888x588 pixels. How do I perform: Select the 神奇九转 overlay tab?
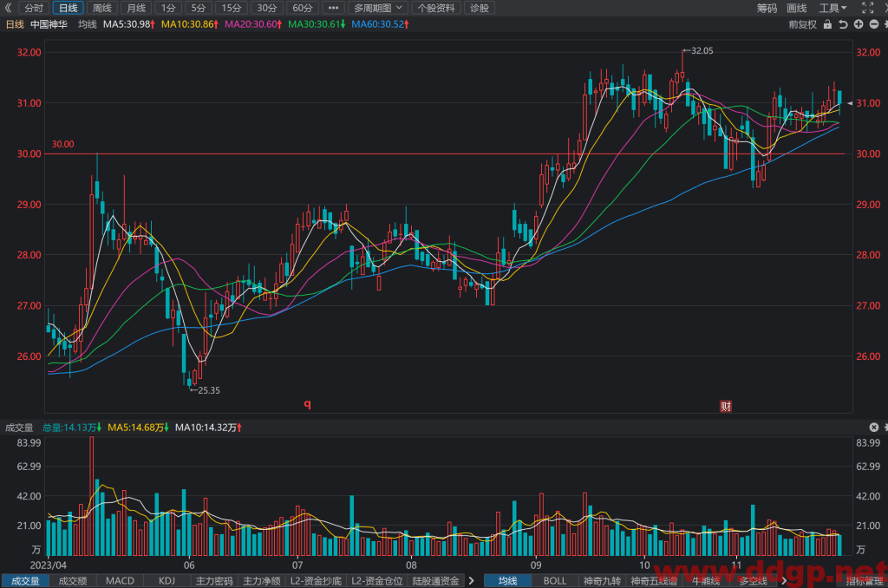(602, 581)
